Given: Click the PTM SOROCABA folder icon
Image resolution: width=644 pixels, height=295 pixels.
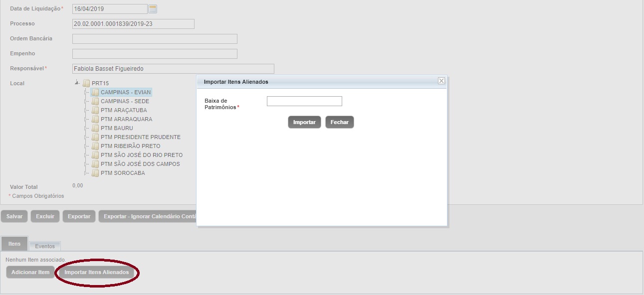Looking at the screenshot, I should tap(95, 173).
